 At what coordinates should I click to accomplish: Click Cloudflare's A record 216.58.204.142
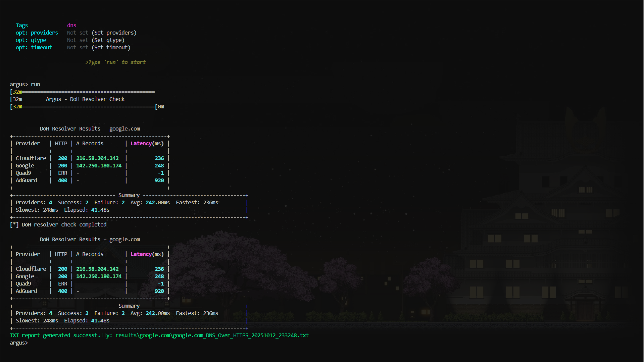[x=97, y=158]
